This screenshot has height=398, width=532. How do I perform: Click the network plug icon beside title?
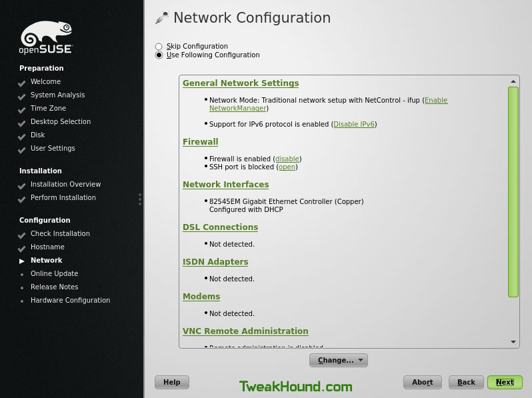162,18
